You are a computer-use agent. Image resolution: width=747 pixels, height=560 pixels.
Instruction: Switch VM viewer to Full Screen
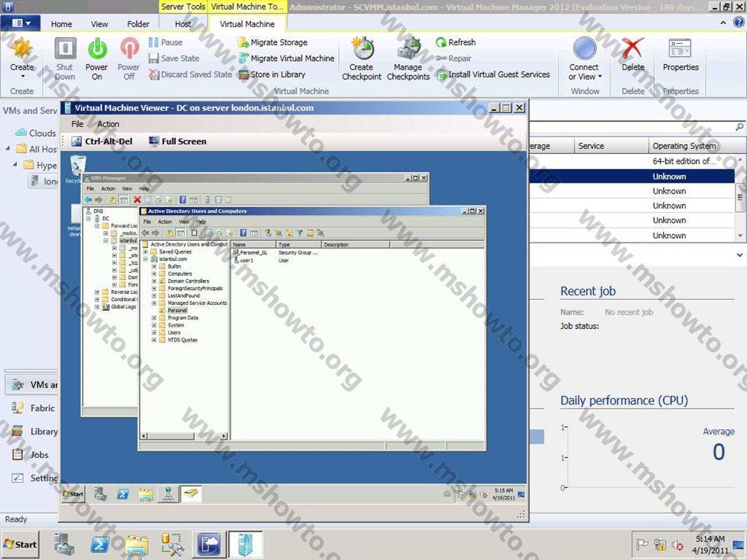click(x=177, y=141)
